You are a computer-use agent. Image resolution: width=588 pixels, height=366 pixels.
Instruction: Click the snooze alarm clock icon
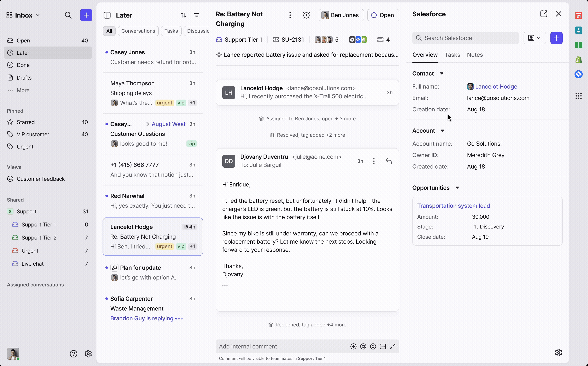pos(306,15)
